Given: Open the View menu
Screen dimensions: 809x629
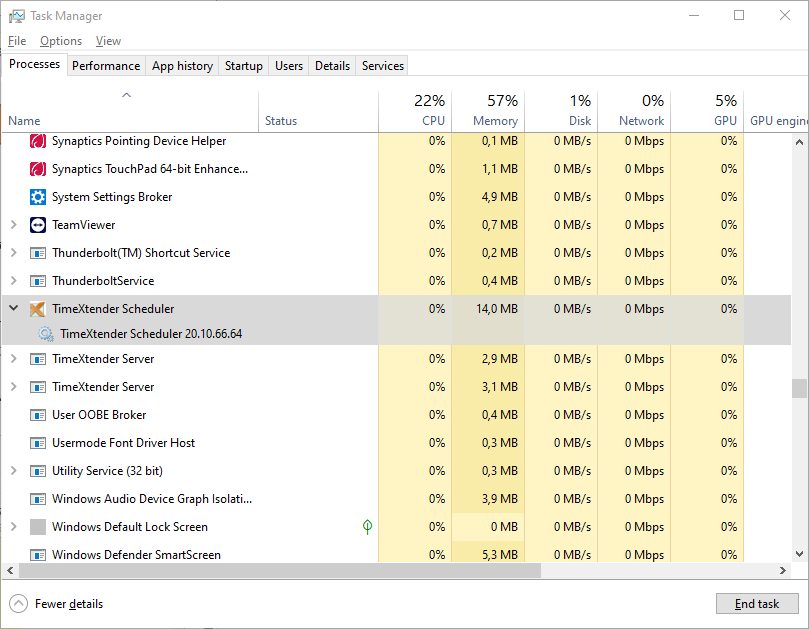Looking at the screenshot, I should [x=108, y=41].
